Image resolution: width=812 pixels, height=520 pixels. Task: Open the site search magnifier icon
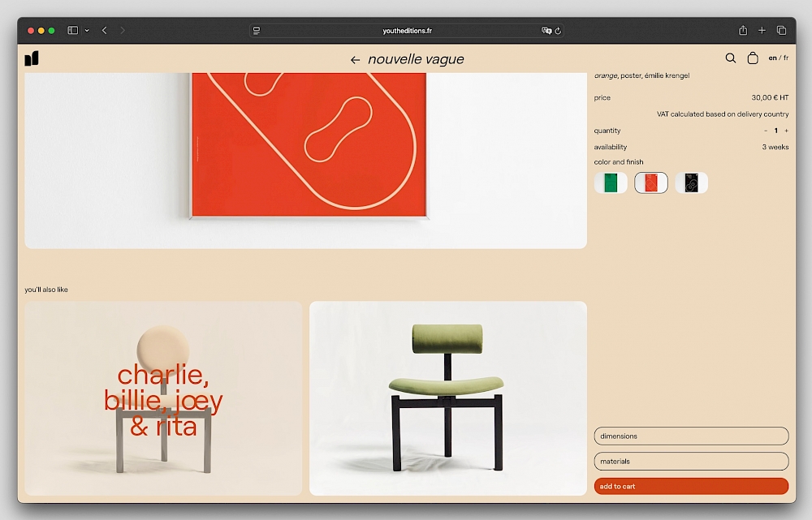[x=730, y=58]
